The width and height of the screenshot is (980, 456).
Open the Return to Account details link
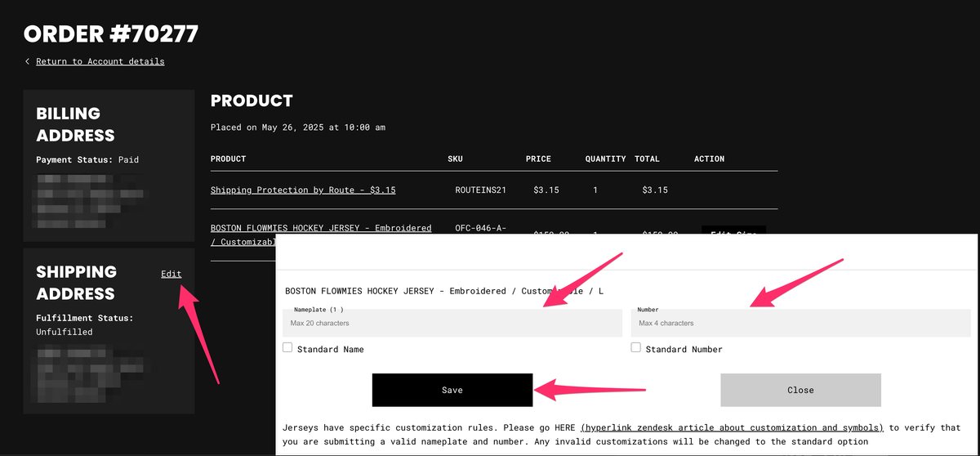click(x=100, y=61)
